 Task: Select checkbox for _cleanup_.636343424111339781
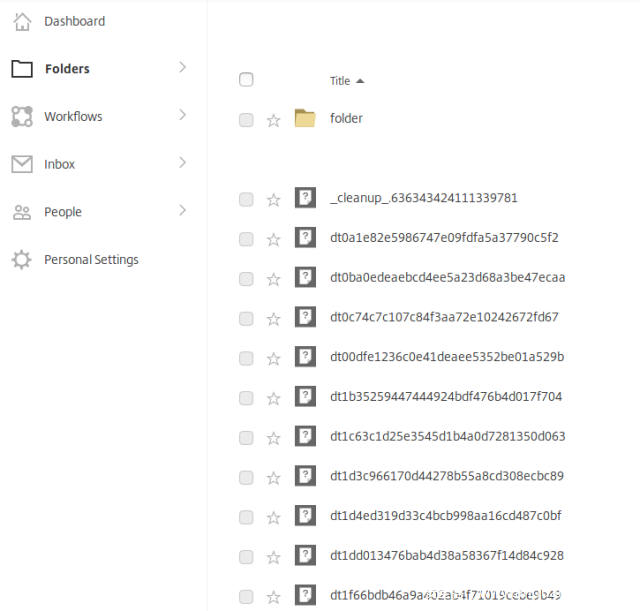[x=246, y=200]
